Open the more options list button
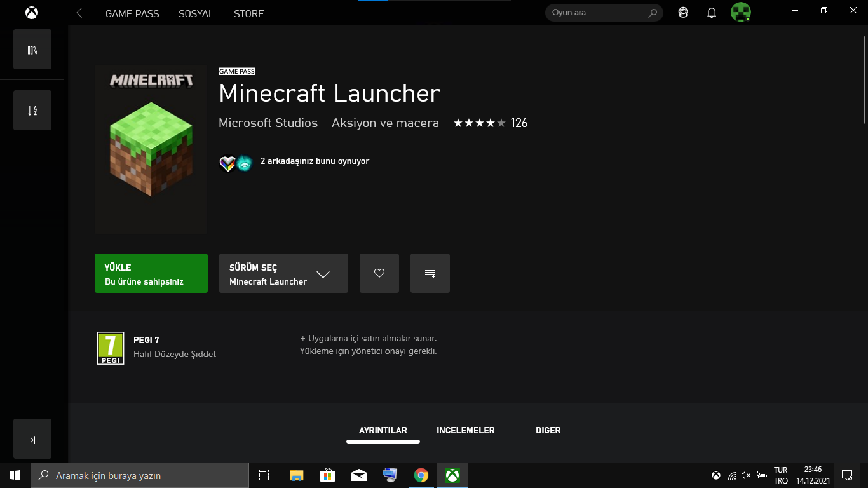The width and height of the screenshot is (868, 488). [x=430, y=273]
